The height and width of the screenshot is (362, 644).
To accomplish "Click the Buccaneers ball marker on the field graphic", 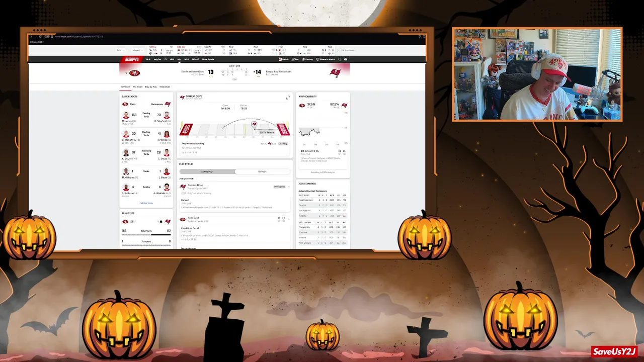I will pyautogui.click(x=254, y=124).
